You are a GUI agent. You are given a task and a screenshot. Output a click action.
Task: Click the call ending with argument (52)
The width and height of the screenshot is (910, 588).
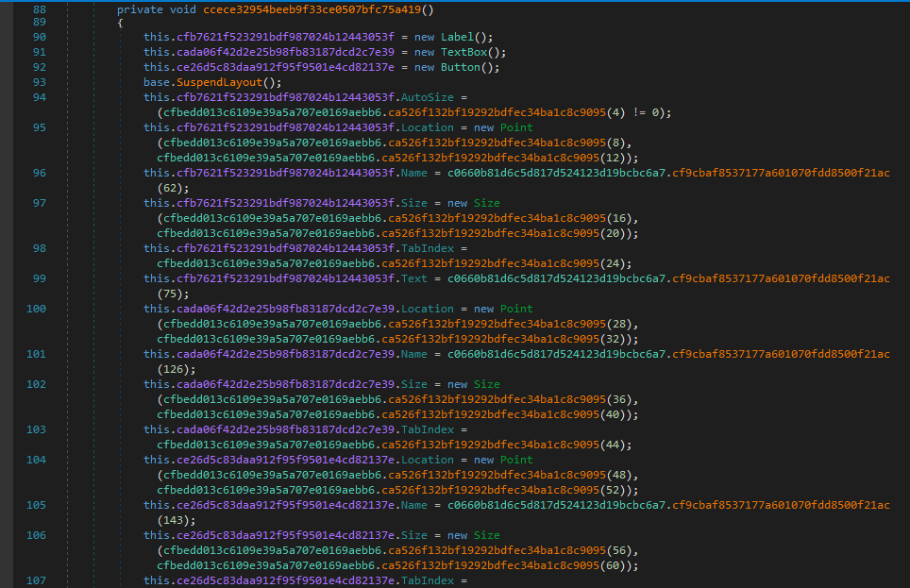395,490
